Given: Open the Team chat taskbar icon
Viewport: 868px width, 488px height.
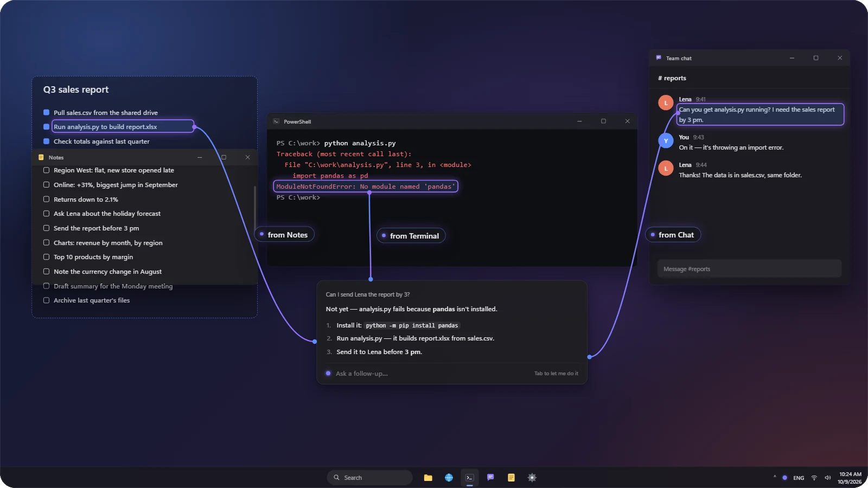Looking at the screenshot, I should (x=490, y=478).
